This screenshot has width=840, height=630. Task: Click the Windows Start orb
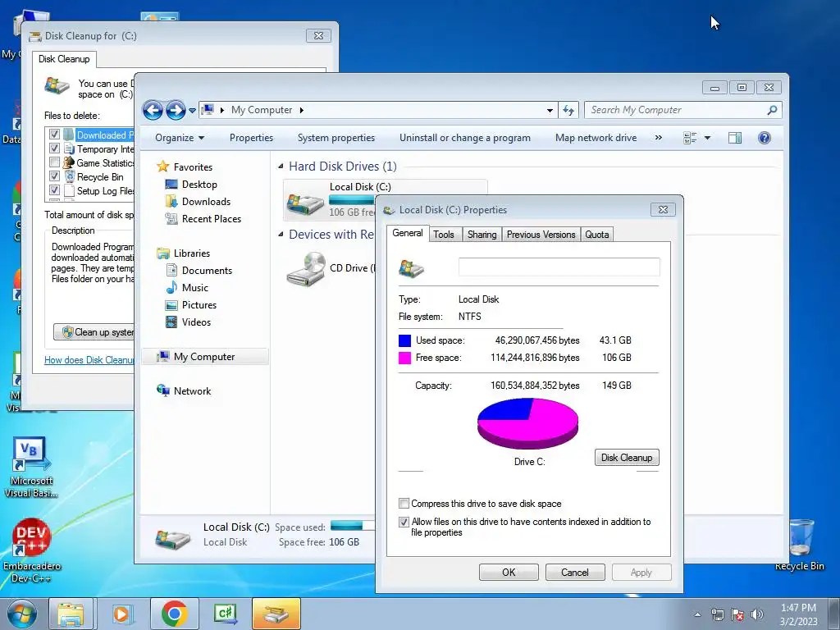pyautogui.click(x=22, y=614)
